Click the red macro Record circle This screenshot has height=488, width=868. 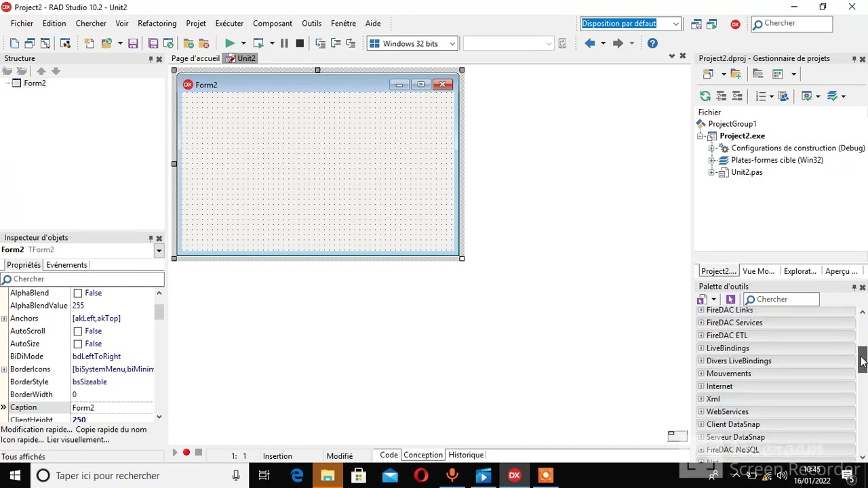[x=186, y=452]
